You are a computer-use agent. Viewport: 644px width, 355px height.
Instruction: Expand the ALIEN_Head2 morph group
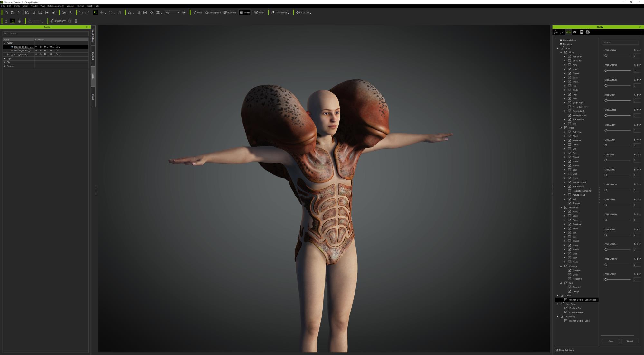coord(564,182)
